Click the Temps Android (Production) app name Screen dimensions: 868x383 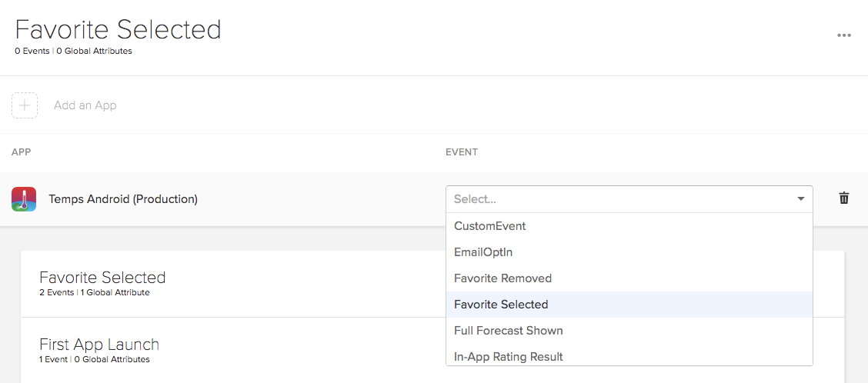point(123,199)
